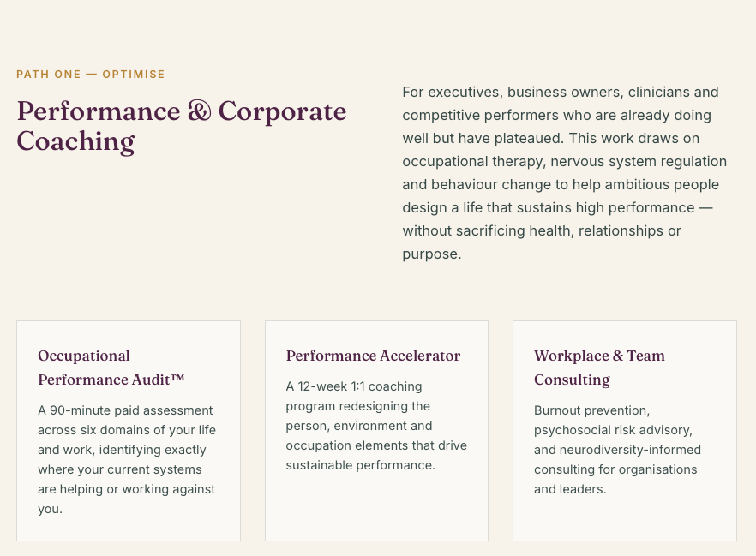
Task: Select the Performance Accelerator card
Action: click(376, 431)
